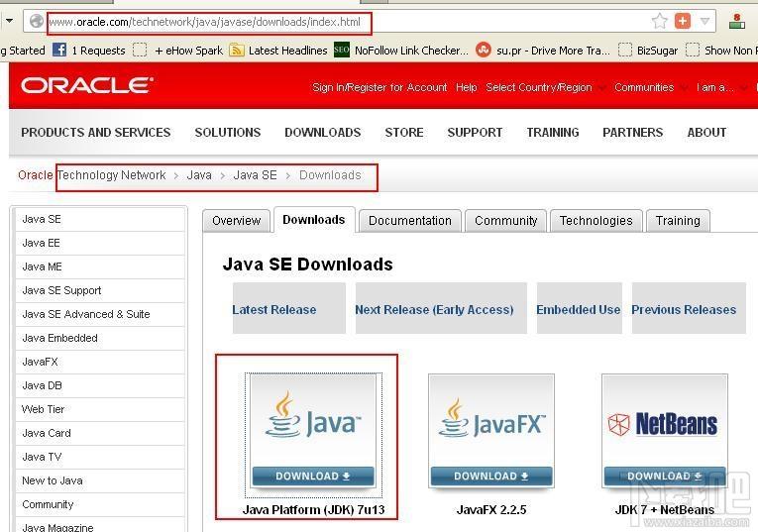Viewport: 758px width, 532px height.
Task: Open the su.pr StumbleUpon bookmark icon
Action: [x=483, y=50]
